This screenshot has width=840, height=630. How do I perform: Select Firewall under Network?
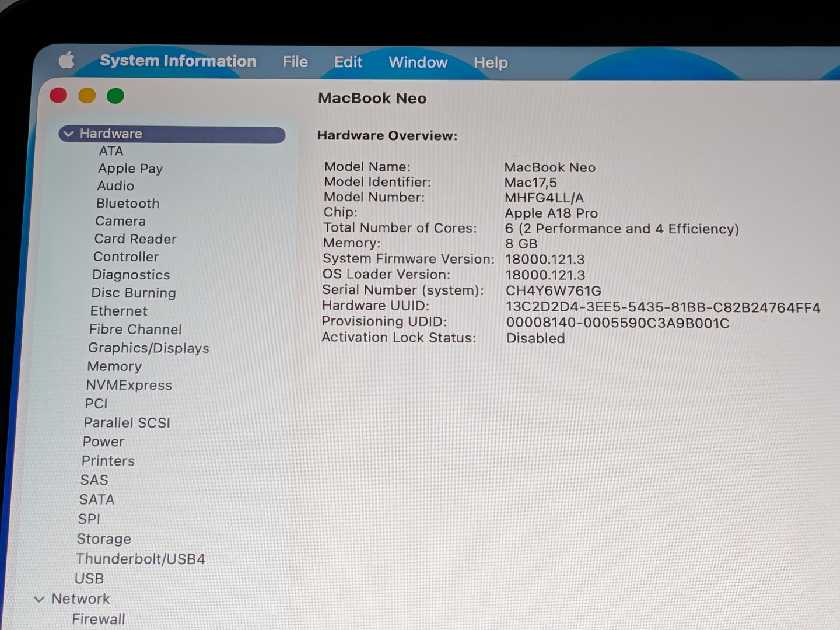coord(99,619)
